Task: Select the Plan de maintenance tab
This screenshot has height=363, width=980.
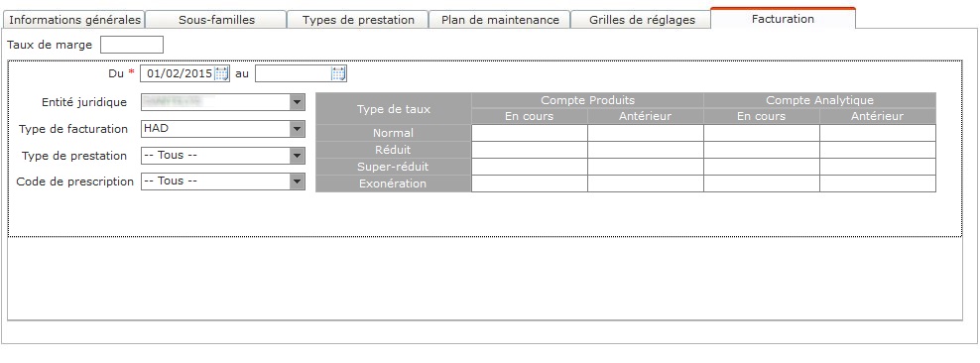Action: [x=500, y=20]
